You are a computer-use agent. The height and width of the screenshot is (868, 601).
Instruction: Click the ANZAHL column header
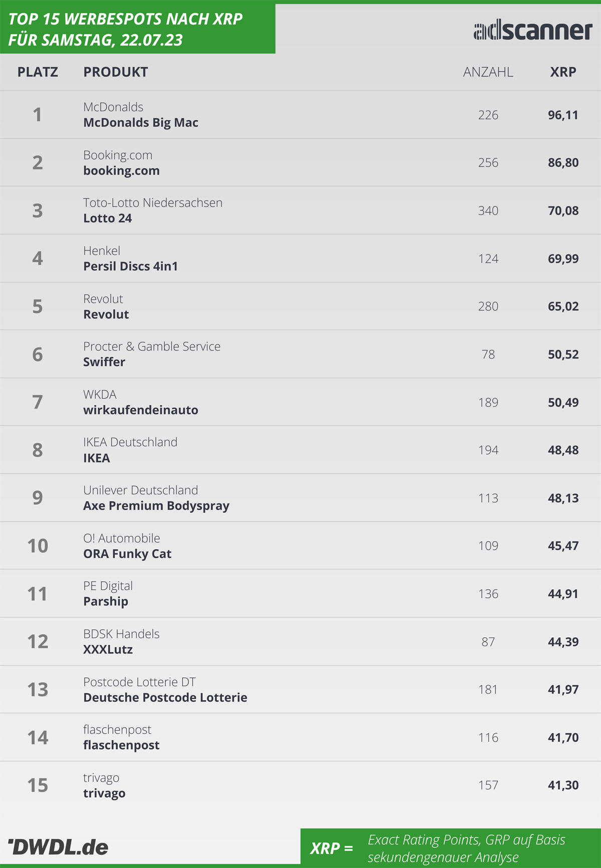click(x=488, y=72)
